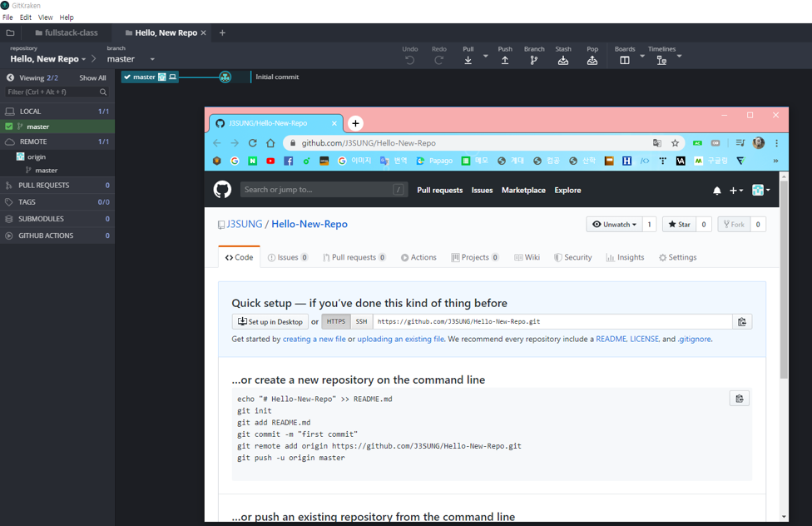This screenshot has width=812, height=526.
Task: Open the Boards dropdown arrow
Action: 642,56
